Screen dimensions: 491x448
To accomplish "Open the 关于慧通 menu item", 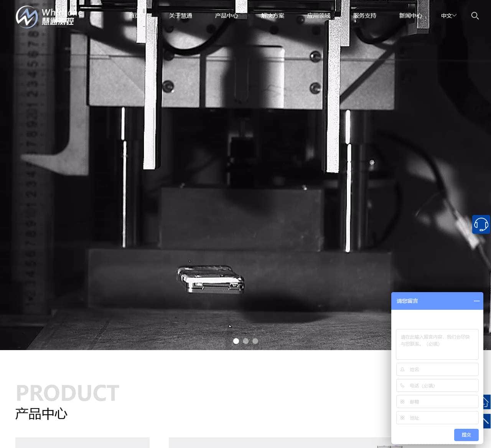I will 181,16.
